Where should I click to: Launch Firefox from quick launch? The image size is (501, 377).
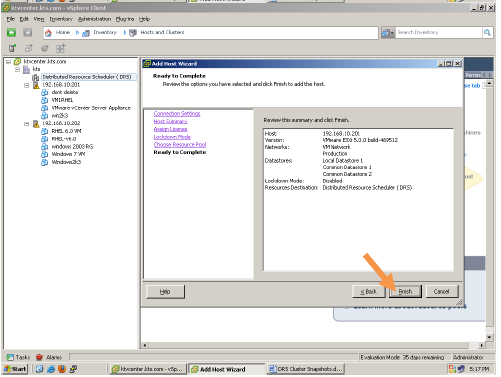tap(62, 369)
